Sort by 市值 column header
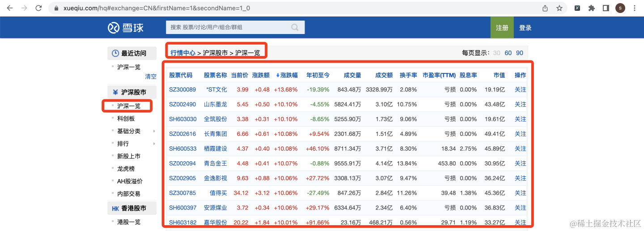The height and width of the screenshot is (231, 644). (x=499, y=75)
